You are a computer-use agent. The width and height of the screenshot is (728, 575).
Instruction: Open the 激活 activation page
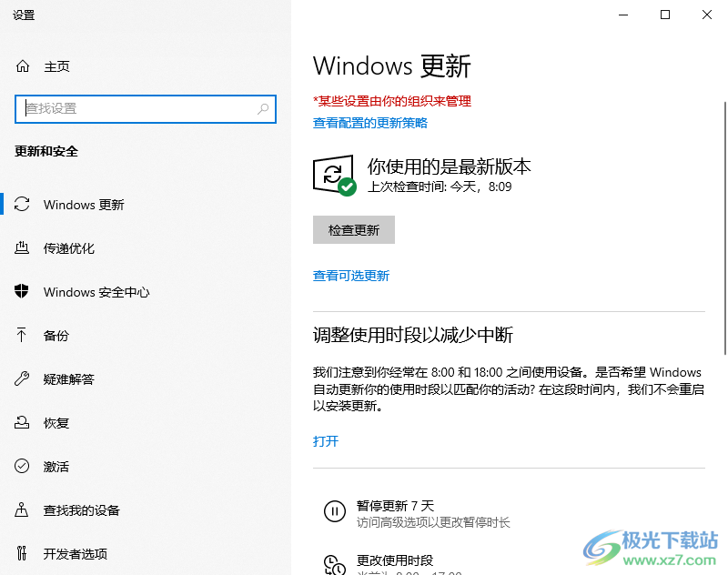tap(56, 467)
